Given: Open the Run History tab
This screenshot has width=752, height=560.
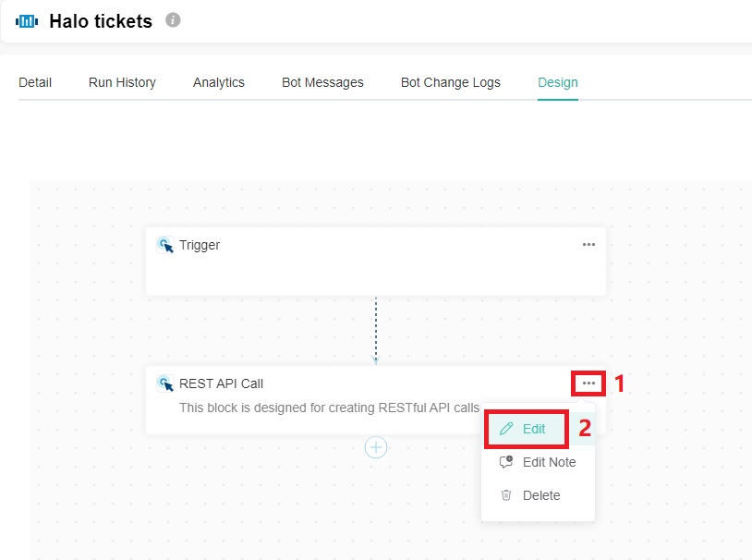Looking at the screenshot, I should point(122,82).
